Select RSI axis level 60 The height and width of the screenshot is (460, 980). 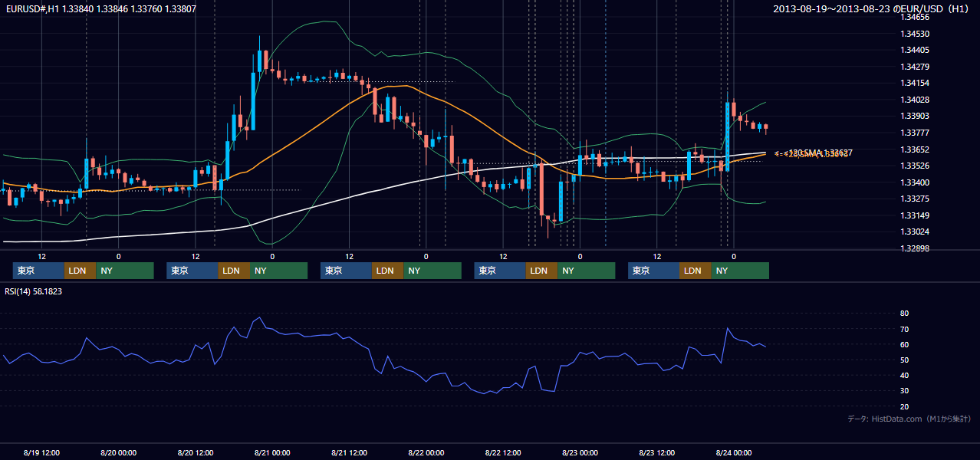tap(904, 344)
